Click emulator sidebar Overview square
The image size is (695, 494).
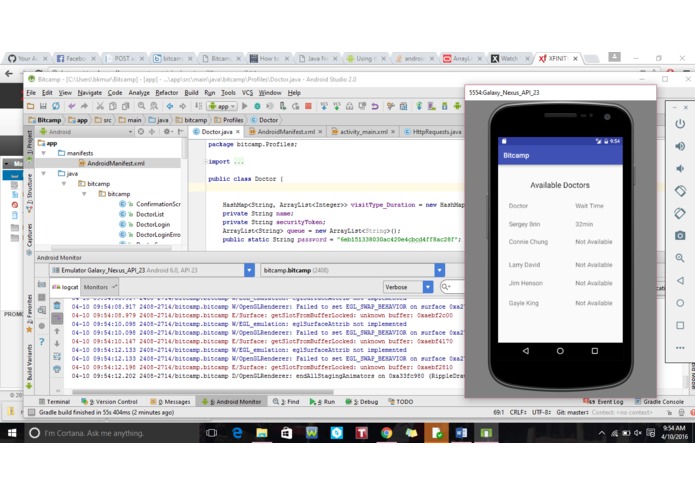pos(680,325)
